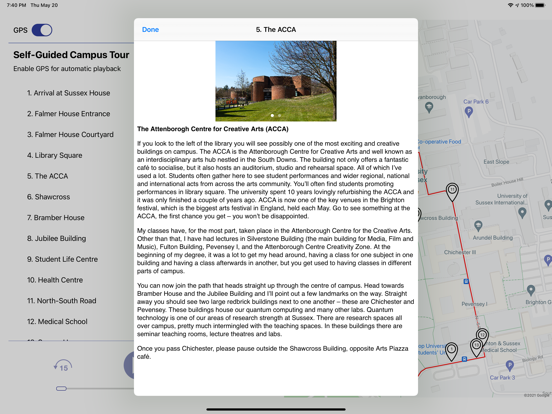This screenshot has width=552, height=414.
Task: Select tour stop 8. Jubilee Building
Action: 57,238
